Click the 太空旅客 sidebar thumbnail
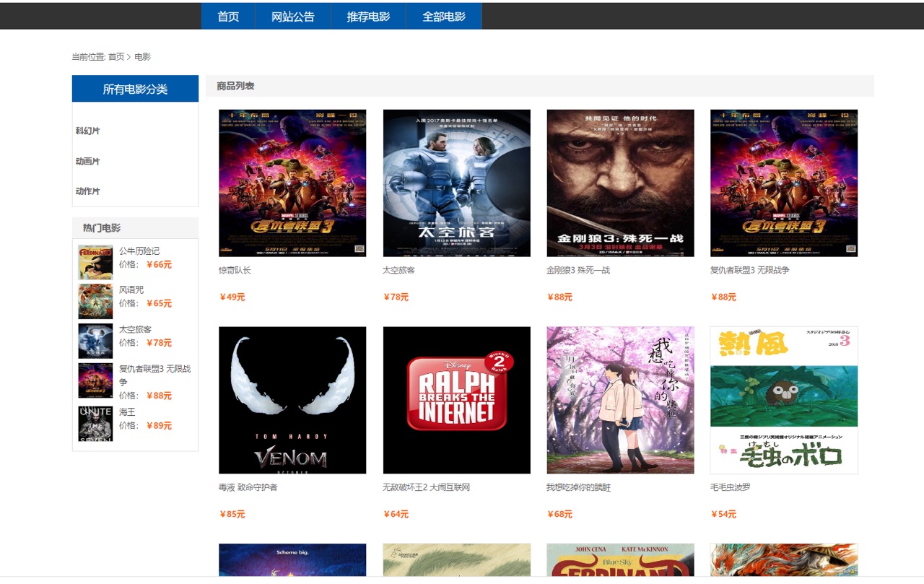This screenshot has width=924, height=584. click(x=95, y=341)
